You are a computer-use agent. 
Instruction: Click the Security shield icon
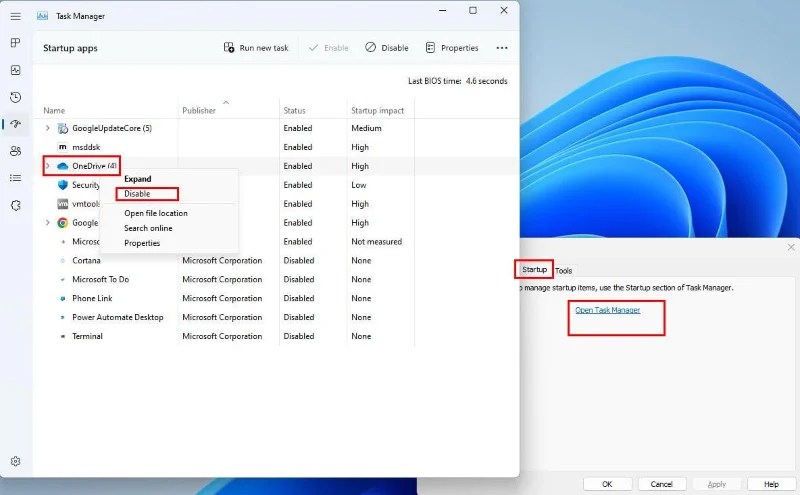(x=63, y=185)
